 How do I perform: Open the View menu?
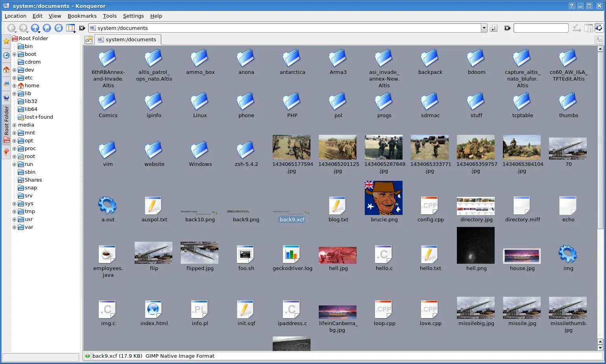click(x=55, y=16)
